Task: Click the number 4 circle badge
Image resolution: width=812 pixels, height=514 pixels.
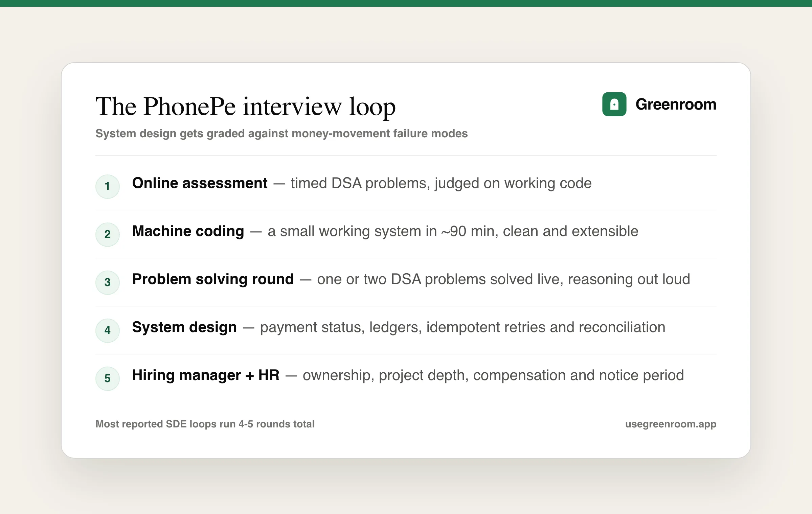Action: [107, 330]
